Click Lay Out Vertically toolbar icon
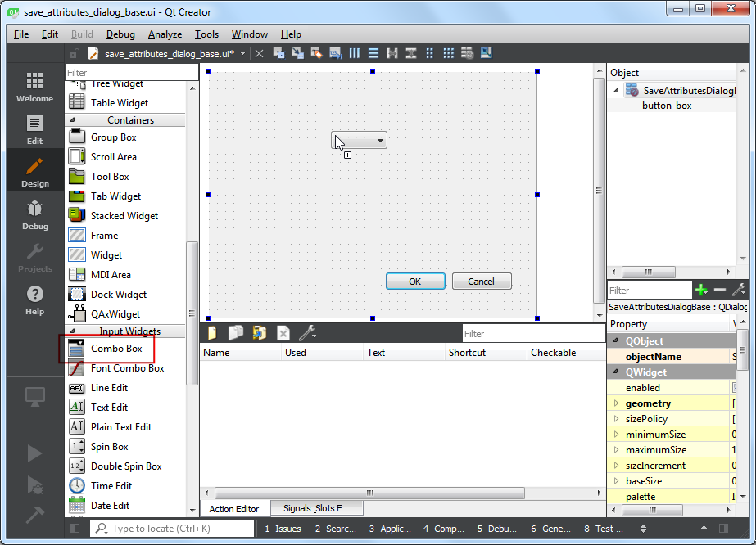The height and width of the screenshot is (545, 756). [x=373, y=53]
